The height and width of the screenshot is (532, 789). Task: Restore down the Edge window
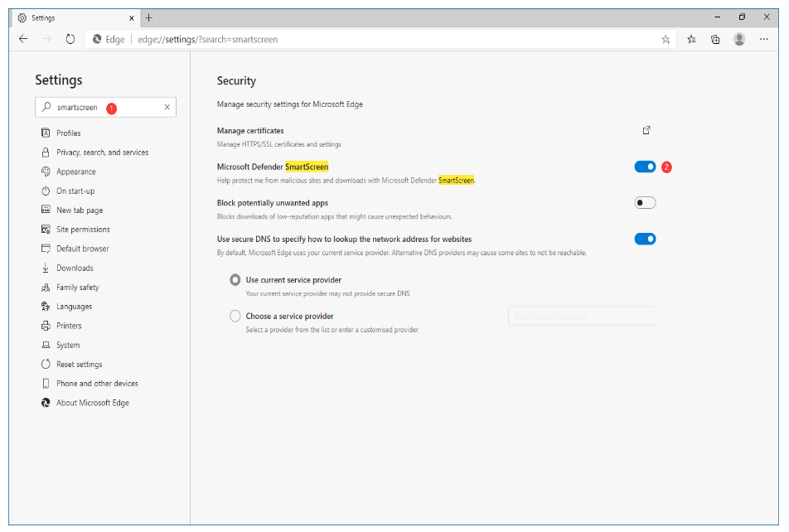coord(742,17)
